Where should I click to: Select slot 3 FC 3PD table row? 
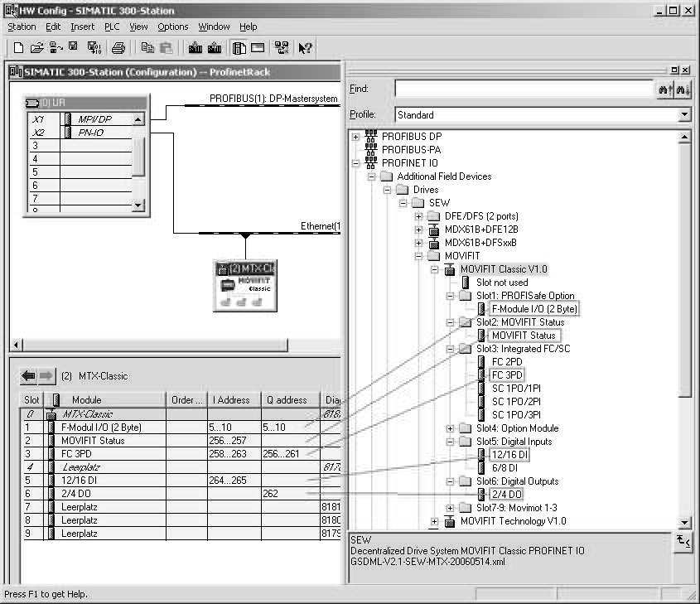(181, 454)
